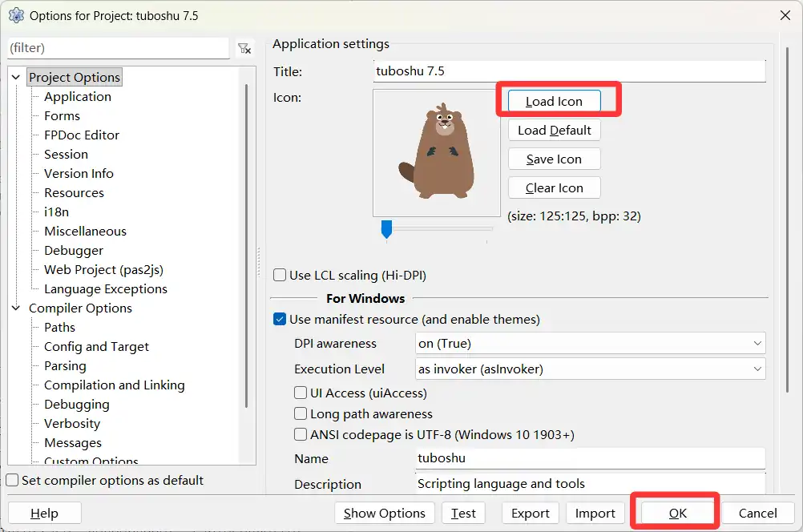Open Language Exceptions page
Screen dimensions: 803x532
pyautogui.click(x=106, y=288)
